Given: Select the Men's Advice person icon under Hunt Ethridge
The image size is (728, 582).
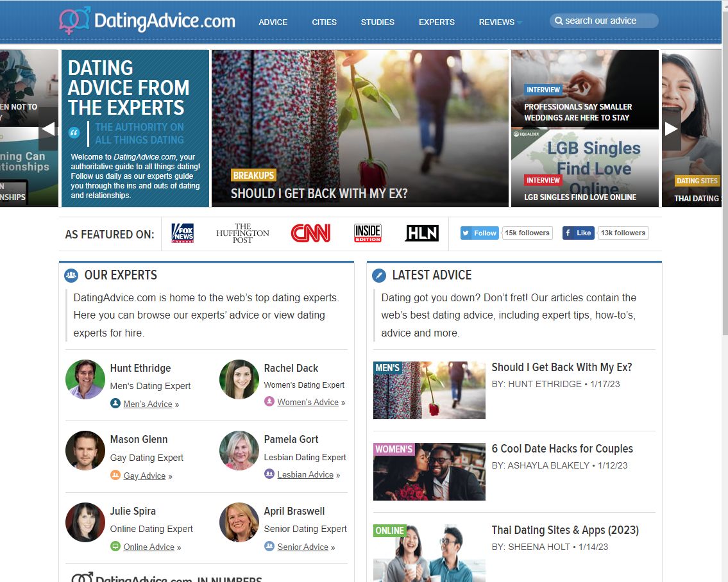Looking at the screenshot, I should click(x=116, y=404).
